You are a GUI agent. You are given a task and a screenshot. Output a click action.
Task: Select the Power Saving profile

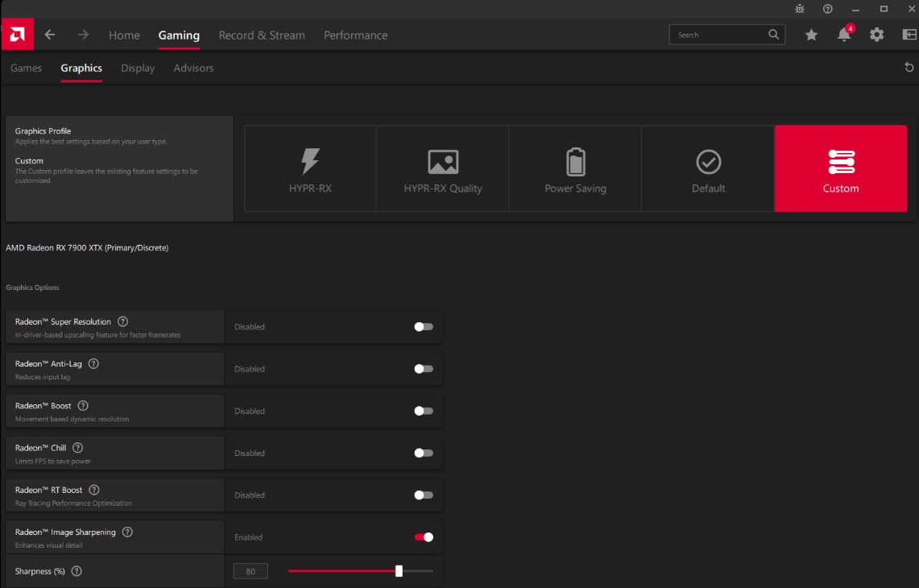coord(575,168)
